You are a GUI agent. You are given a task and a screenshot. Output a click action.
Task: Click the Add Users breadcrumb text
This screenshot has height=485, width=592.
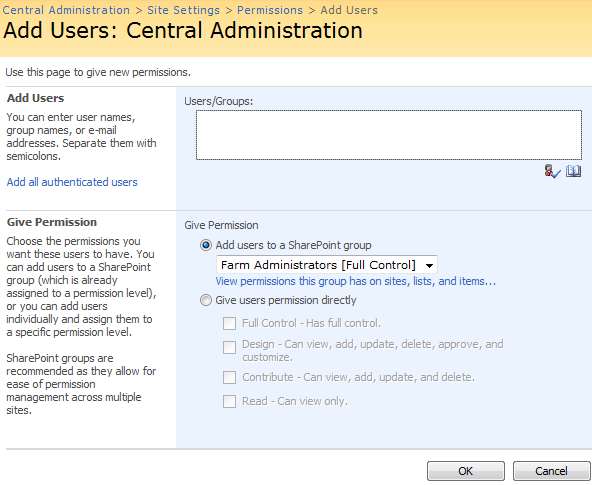349,10
